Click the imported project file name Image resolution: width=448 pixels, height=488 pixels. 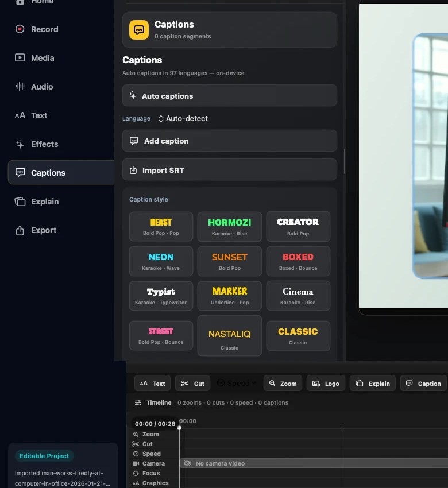[x=63, y=478]
